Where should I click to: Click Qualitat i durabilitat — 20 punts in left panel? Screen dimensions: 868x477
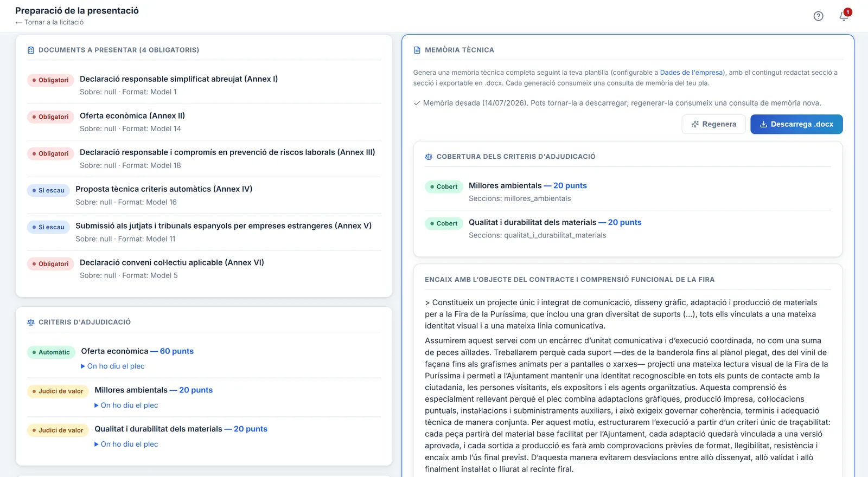point(181,429)
